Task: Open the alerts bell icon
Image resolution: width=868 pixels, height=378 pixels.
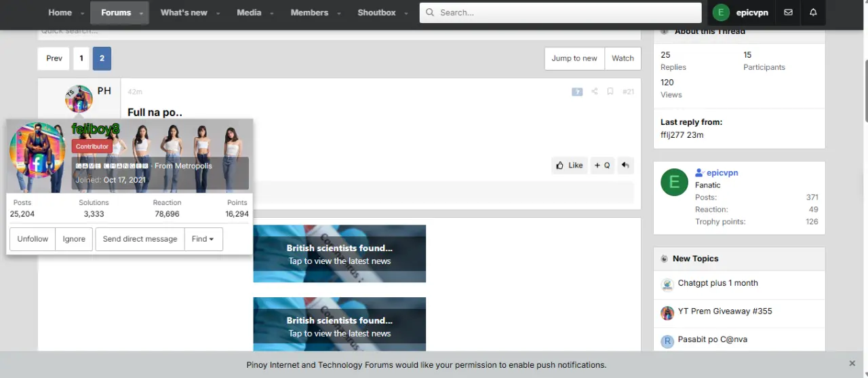Action: click(x=813, y=12)
